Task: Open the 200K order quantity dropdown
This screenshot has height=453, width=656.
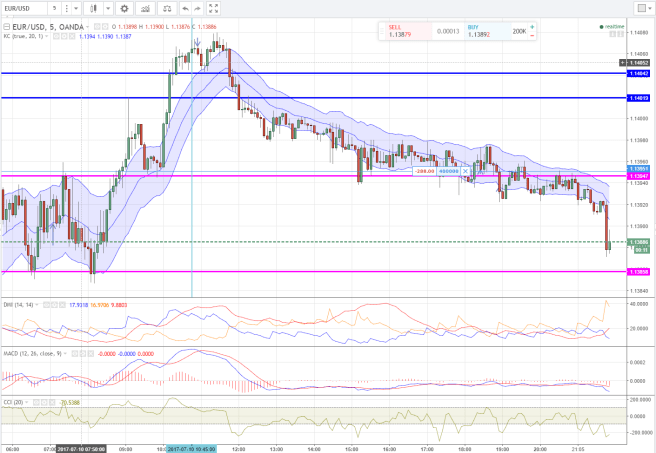Action: pyautogui.click(x=522, y=32)
